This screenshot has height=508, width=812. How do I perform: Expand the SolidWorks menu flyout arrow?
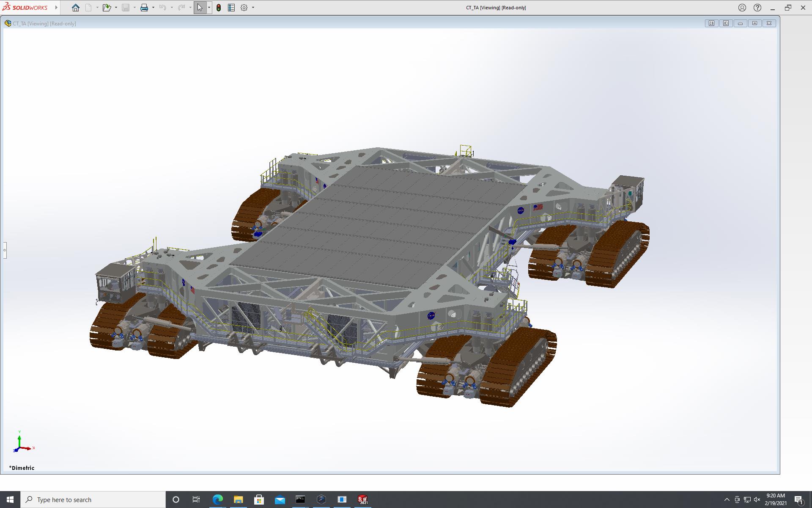point(56,8)
